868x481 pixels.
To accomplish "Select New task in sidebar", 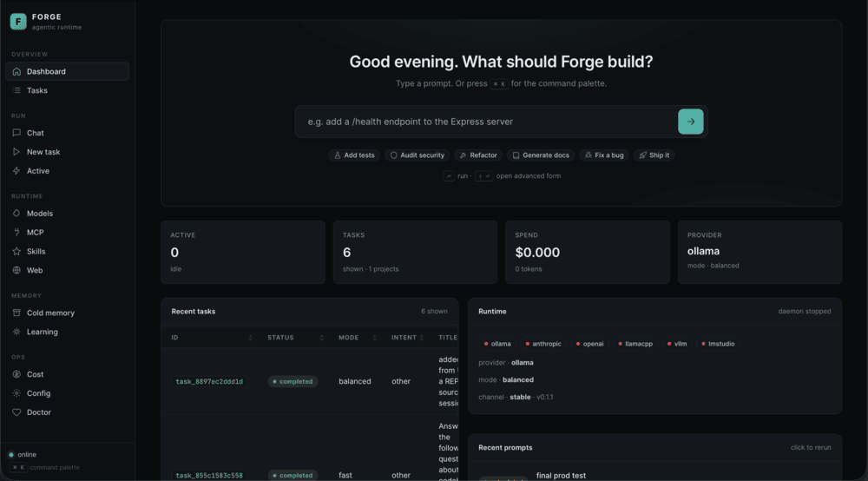I will click(x=67, y=152).
